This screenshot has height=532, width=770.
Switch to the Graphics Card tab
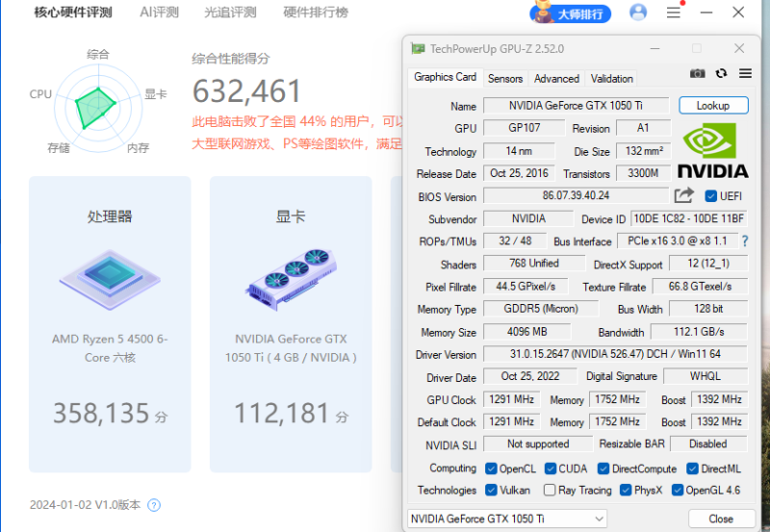click(x=445, y=78)
